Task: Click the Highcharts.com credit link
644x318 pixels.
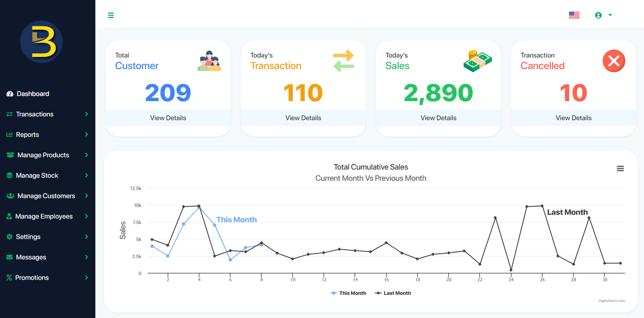Action: [x=612, y=301]
